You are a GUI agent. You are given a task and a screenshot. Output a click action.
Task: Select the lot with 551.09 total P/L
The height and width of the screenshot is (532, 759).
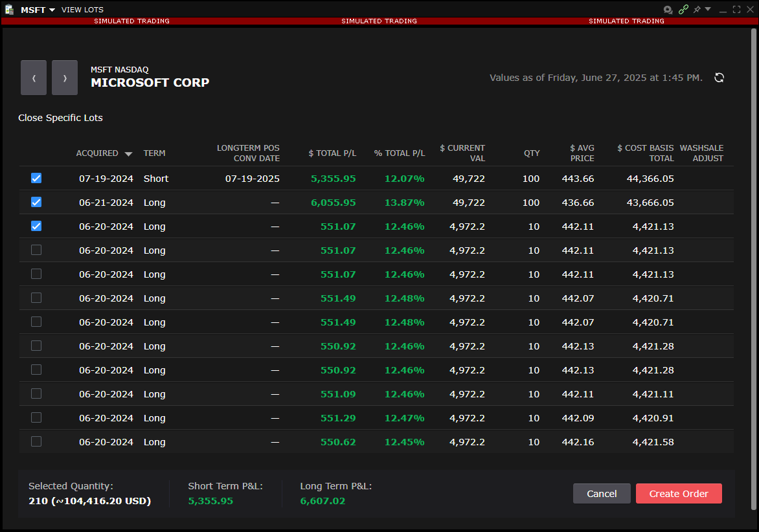point(36,393)
